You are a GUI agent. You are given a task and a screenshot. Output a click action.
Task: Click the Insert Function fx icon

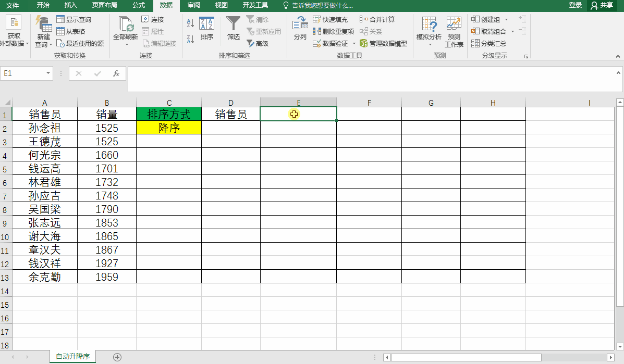116,73
